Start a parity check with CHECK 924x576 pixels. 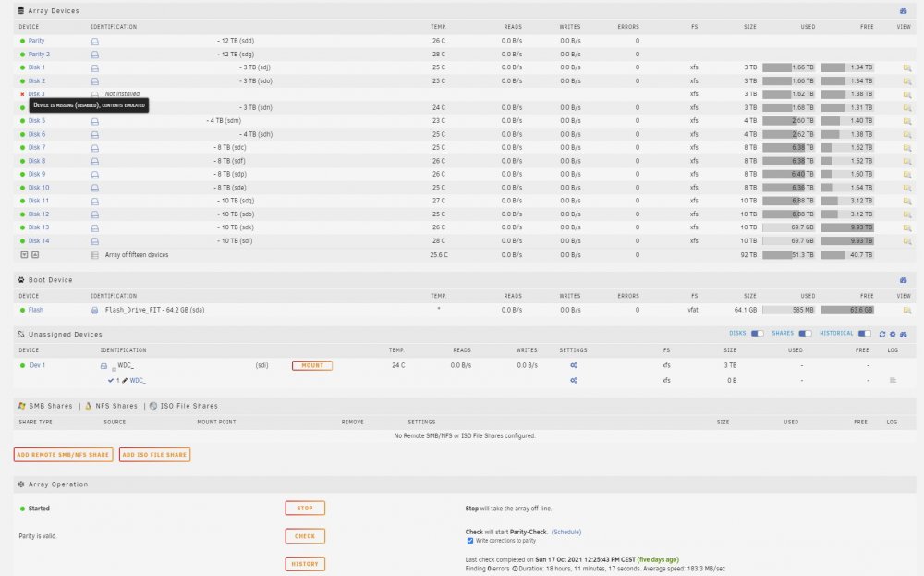(305, 536)
